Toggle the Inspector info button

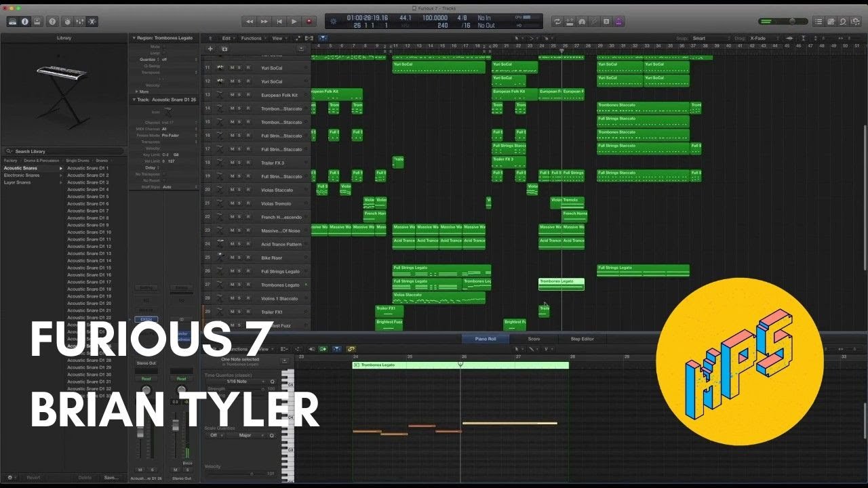click(25, 22)
